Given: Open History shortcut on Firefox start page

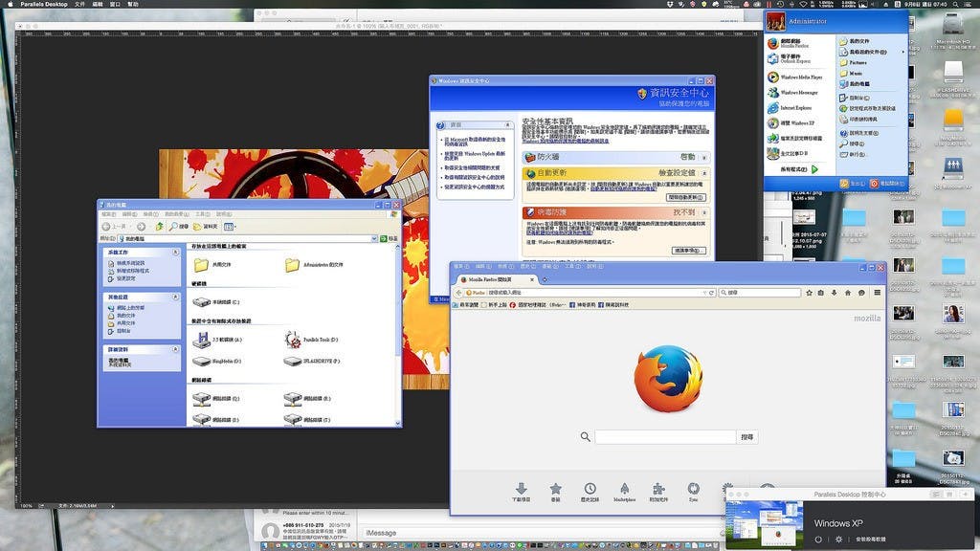Looking at the screenshot, I should (590, 489).
